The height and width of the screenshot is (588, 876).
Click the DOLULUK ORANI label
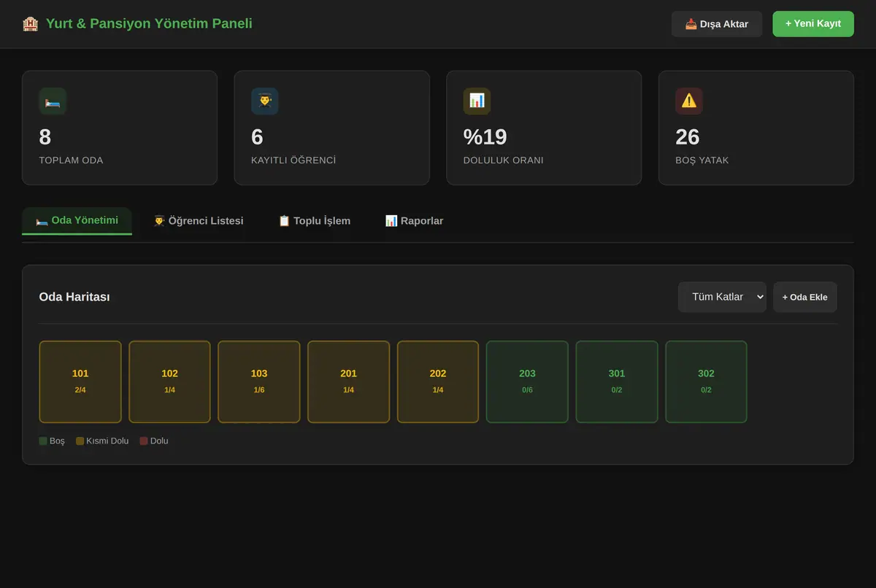click(504, 160)
